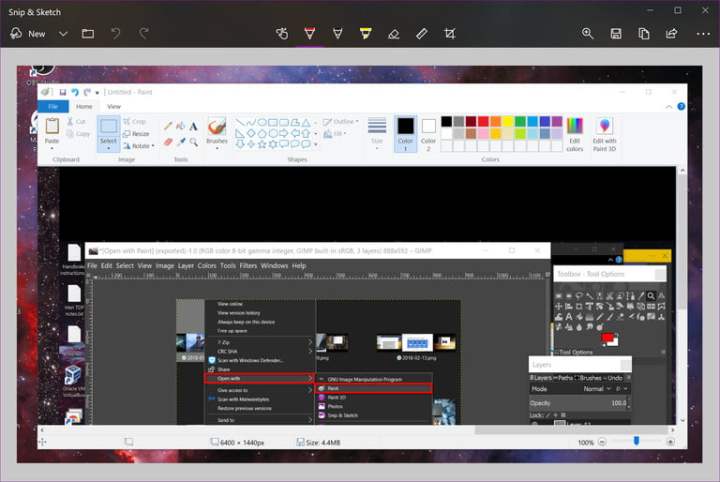
Task: Click the File tab in Paint ribbon
Action: [x=53, y=106]
